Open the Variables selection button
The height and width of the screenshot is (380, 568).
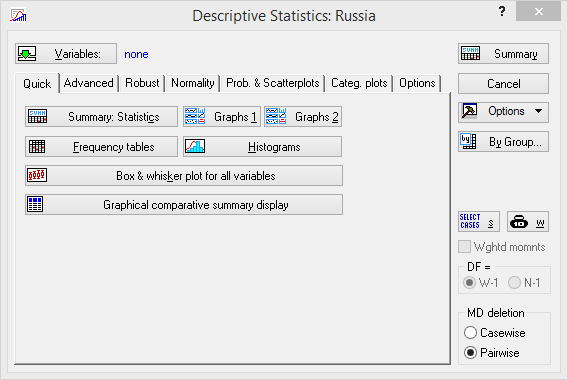(66, 54)
